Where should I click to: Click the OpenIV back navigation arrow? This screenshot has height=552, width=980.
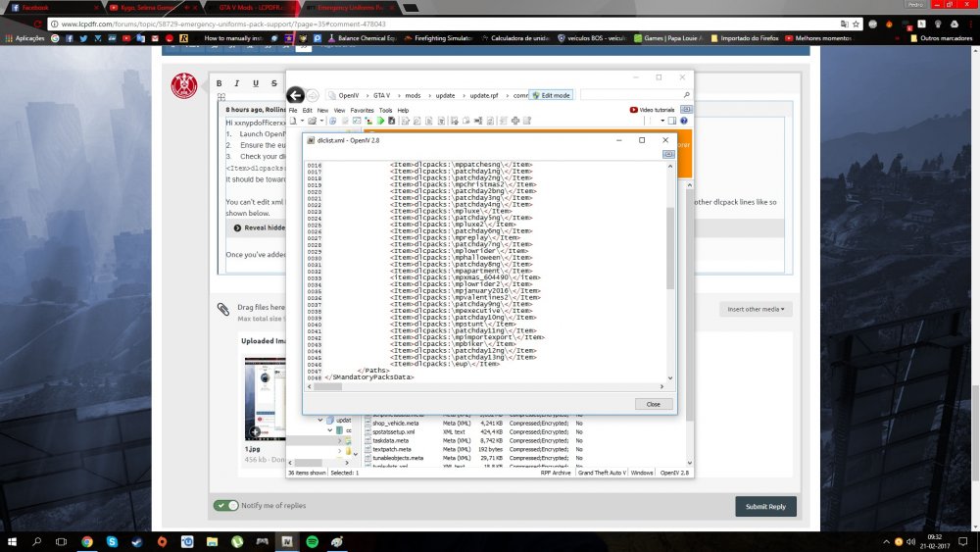tap(296, 95)
